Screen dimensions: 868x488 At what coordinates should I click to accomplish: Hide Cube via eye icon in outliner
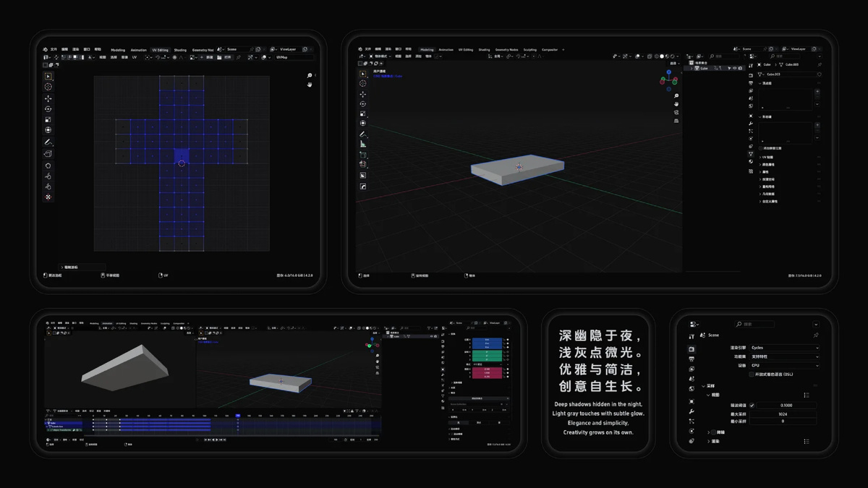[735, 68]
